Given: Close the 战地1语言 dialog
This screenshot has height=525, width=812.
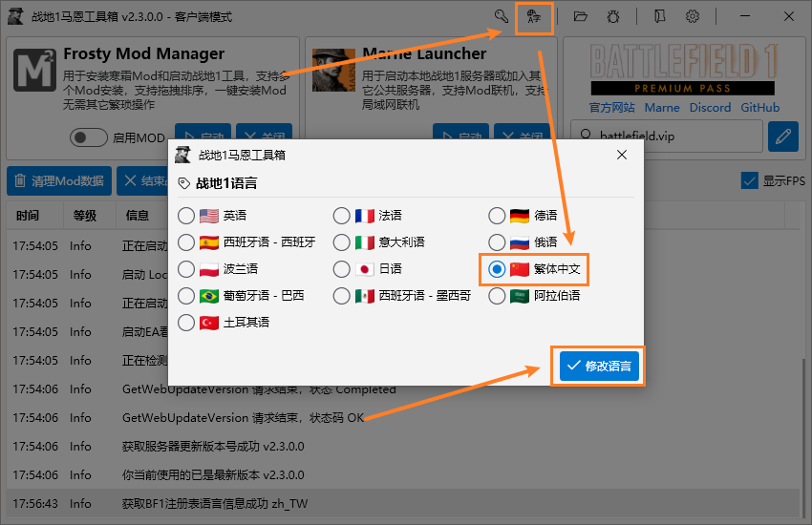Looking at the screenshot, I should pyautogui.click(x=622, y=155).
